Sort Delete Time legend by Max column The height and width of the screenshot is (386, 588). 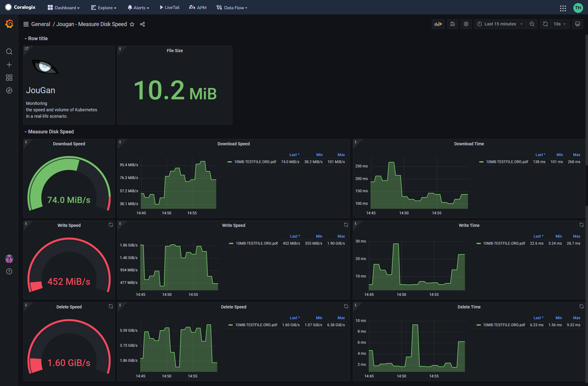(576, 318)
